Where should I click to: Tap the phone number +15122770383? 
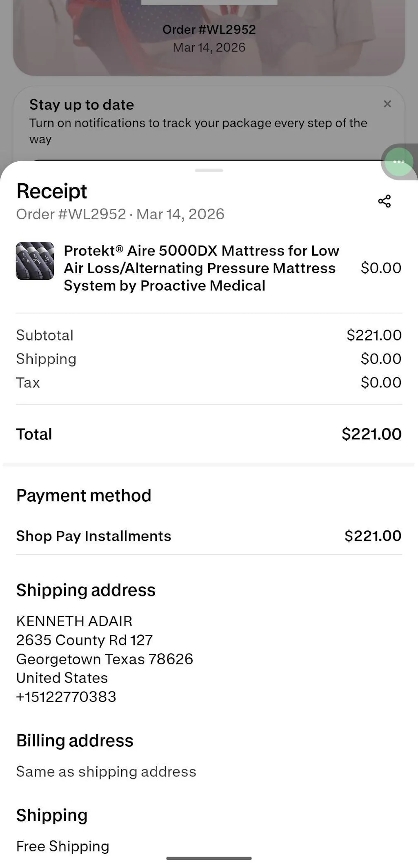point(66,697)
